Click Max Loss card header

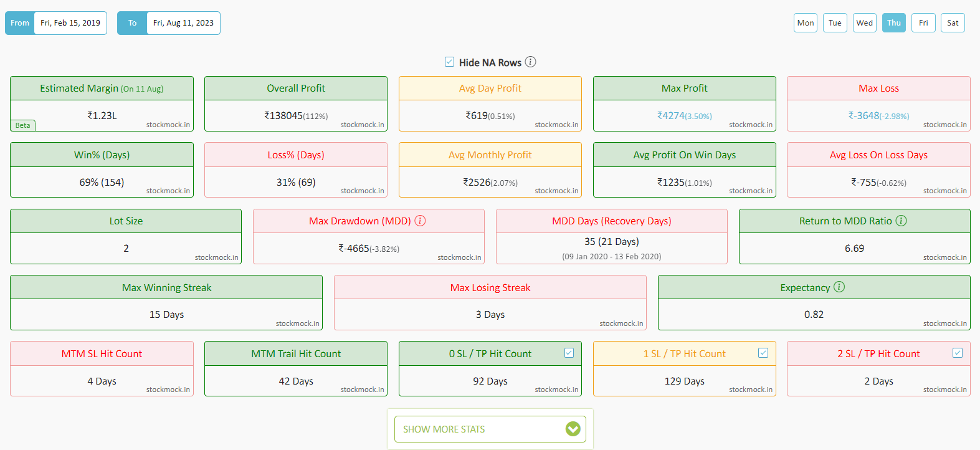[x=878, y=89]
